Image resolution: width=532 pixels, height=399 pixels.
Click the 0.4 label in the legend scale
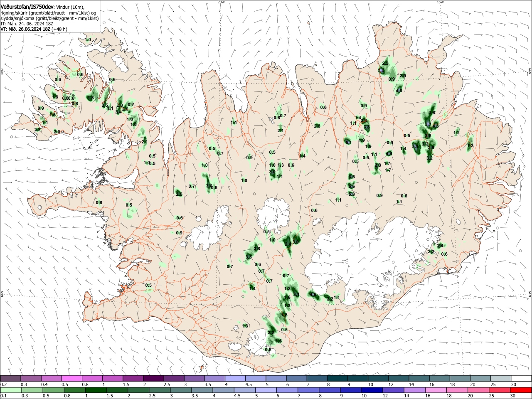tap(44, 384)
